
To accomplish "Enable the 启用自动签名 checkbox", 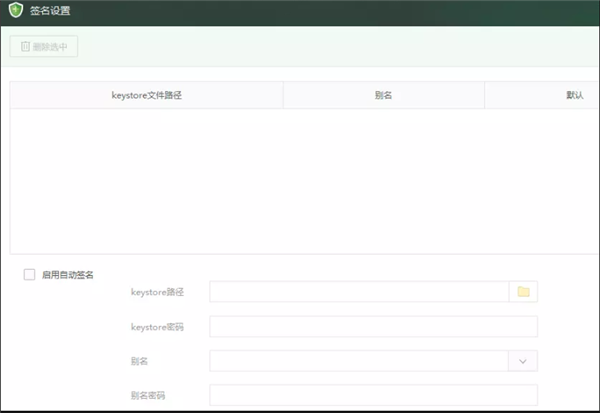I will pyautogui.click(x=29, y=275).
